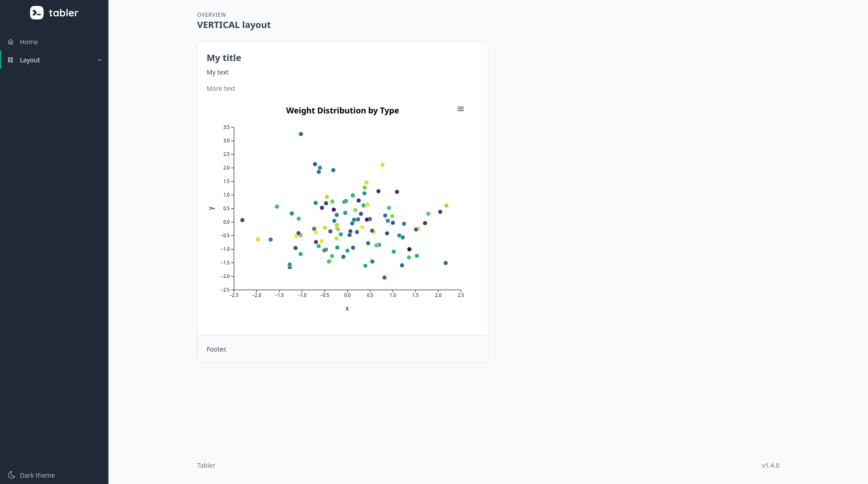Click the topmost scatter point near y 3.25

(x=301, y=134)
